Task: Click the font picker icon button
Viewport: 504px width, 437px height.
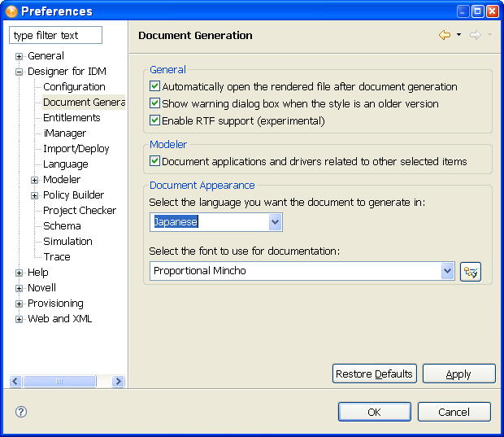Action: [470, 272]
